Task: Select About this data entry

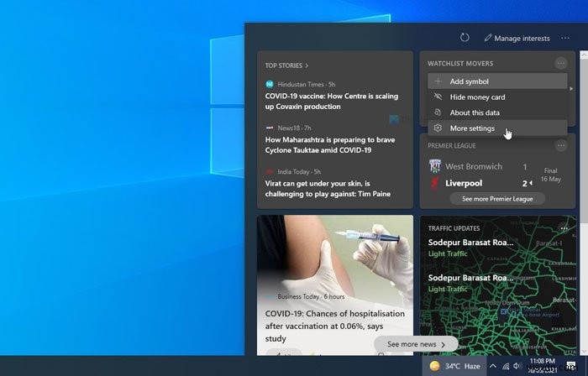Action: tap(497, 112)
